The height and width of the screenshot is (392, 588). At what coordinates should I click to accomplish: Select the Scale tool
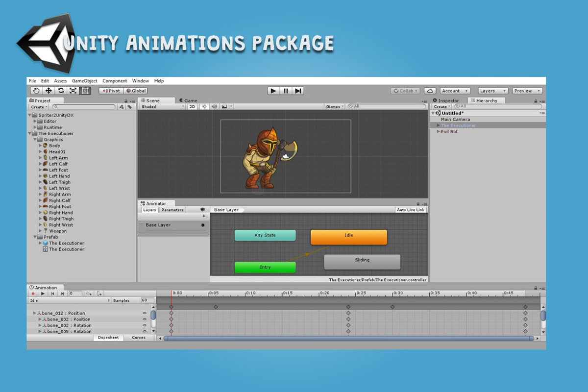coord(73,91)
